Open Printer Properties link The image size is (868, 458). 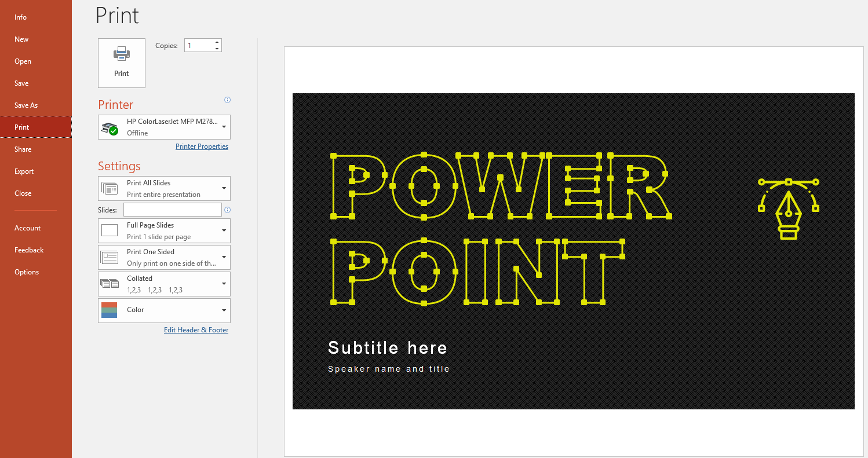[202, 146]
